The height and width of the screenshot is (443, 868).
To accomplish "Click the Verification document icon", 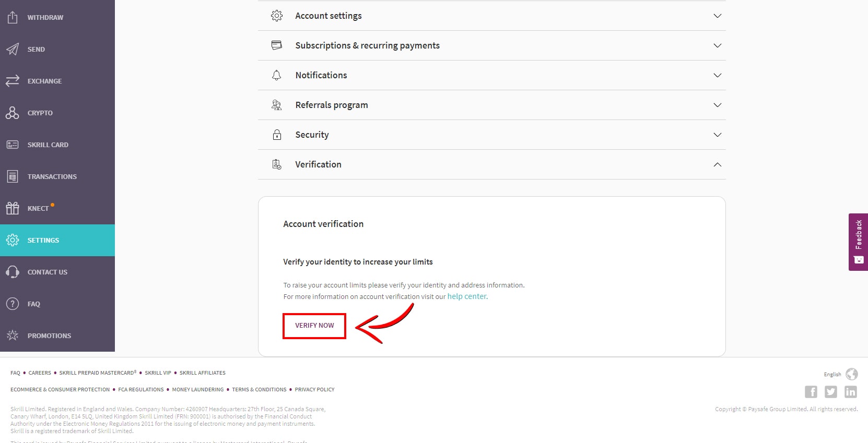I will (x=277, y=164).
